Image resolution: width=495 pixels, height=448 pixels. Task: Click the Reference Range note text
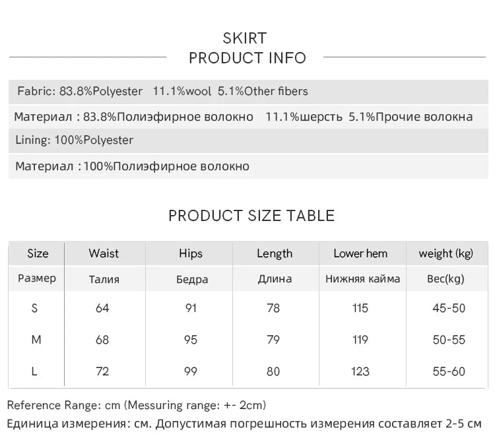pos(137,405)
